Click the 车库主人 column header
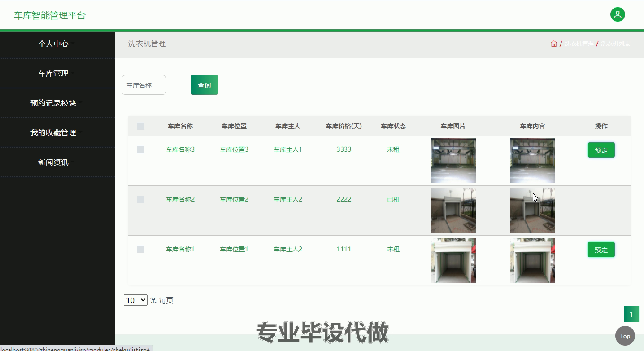This screenshot has width=644, height=351. [x=288, y=126]
